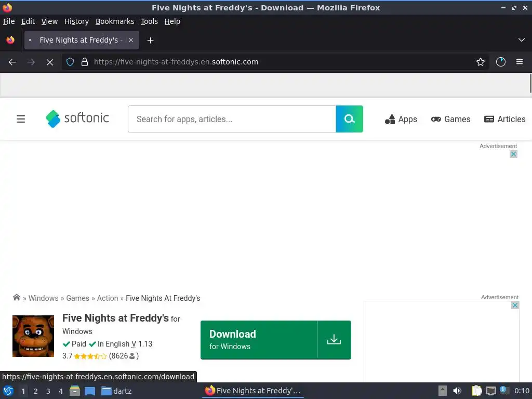Open Games breadcrumb link

coord(78,298)
